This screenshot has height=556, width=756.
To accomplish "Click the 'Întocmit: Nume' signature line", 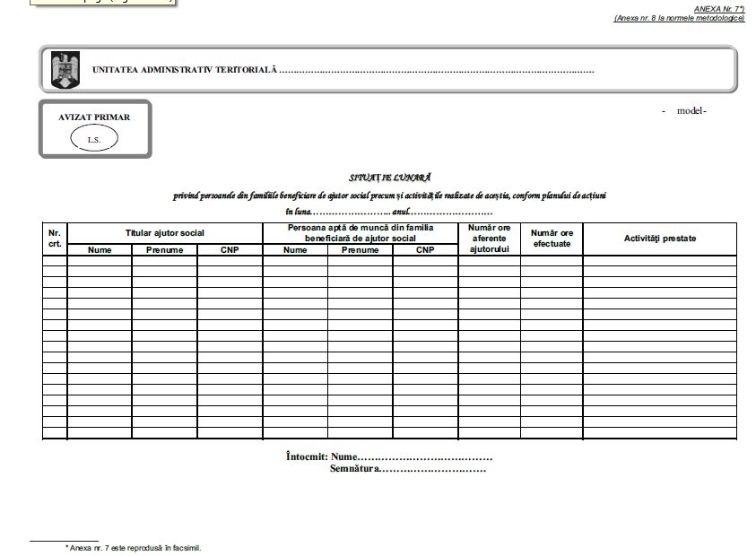I will (389, 456).
